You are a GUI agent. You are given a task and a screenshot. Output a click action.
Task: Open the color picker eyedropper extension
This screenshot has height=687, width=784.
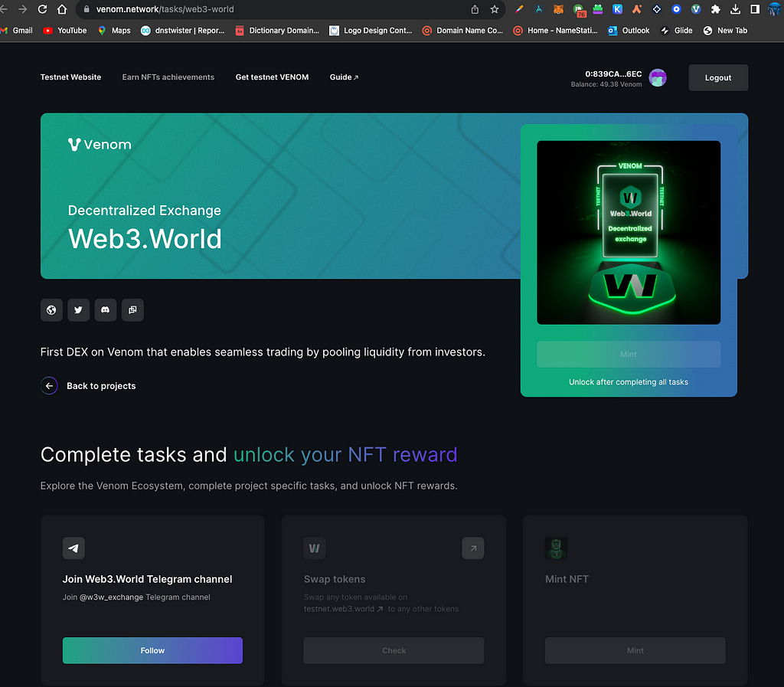[519, 9]
